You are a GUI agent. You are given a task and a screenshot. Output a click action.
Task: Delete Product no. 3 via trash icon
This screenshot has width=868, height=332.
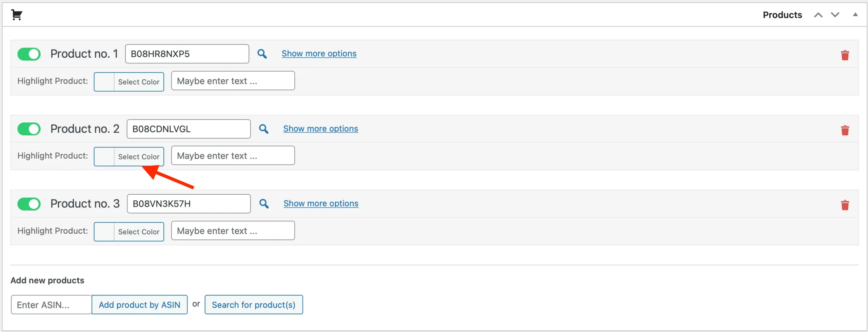pyautogui.click(x=845, y=205)
